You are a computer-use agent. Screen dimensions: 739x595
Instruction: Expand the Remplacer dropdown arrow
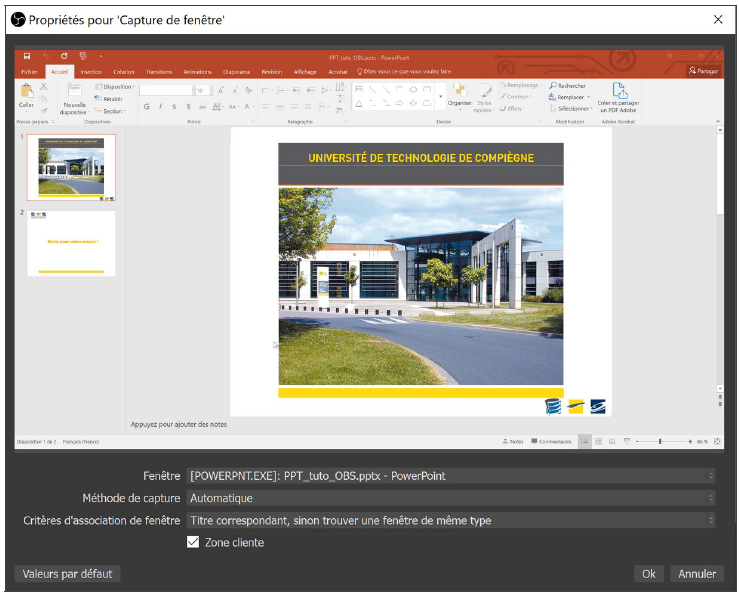[x=588, y=97]
